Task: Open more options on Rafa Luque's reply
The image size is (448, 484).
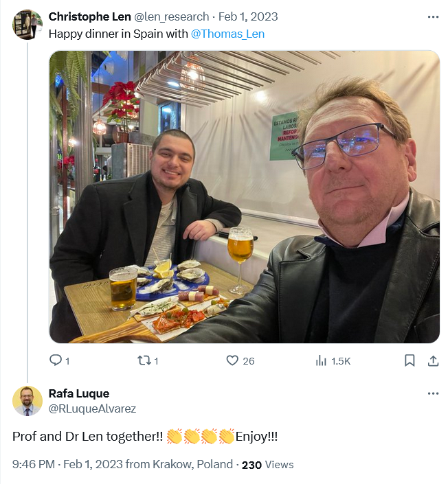Action: 433,393
